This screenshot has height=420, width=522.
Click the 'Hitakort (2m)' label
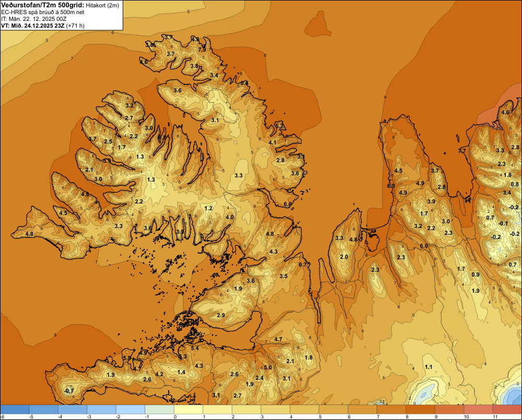(102, 5)
